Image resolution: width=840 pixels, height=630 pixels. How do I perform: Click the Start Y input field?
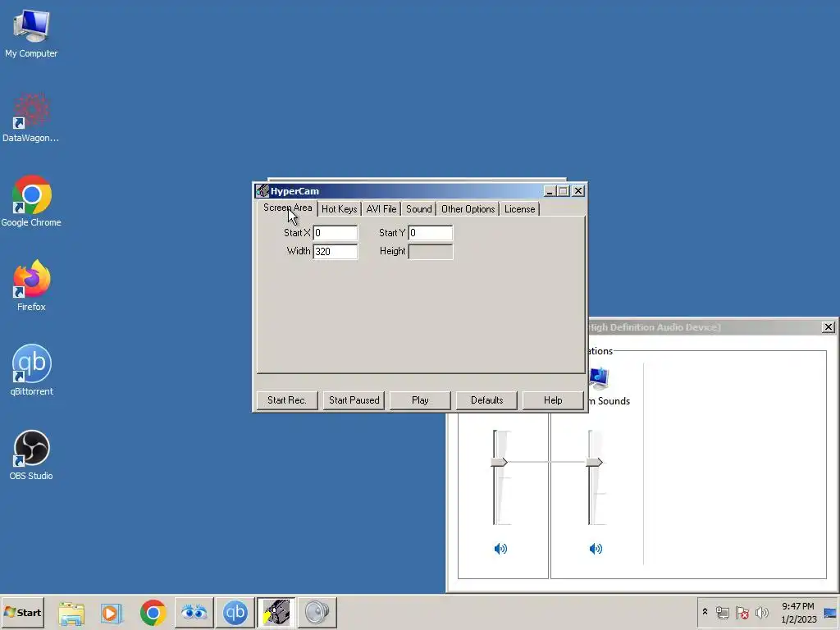[x=431, y=233]
